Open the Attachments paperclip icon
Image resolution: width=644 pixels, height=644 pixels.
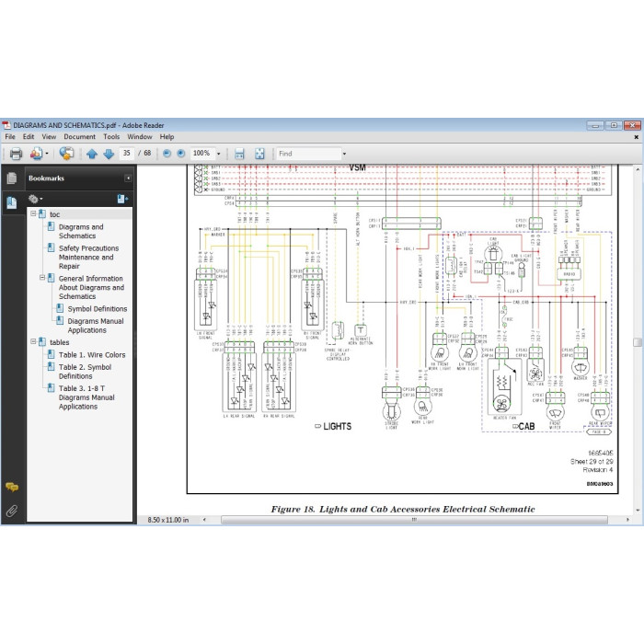tap(12, 511)
